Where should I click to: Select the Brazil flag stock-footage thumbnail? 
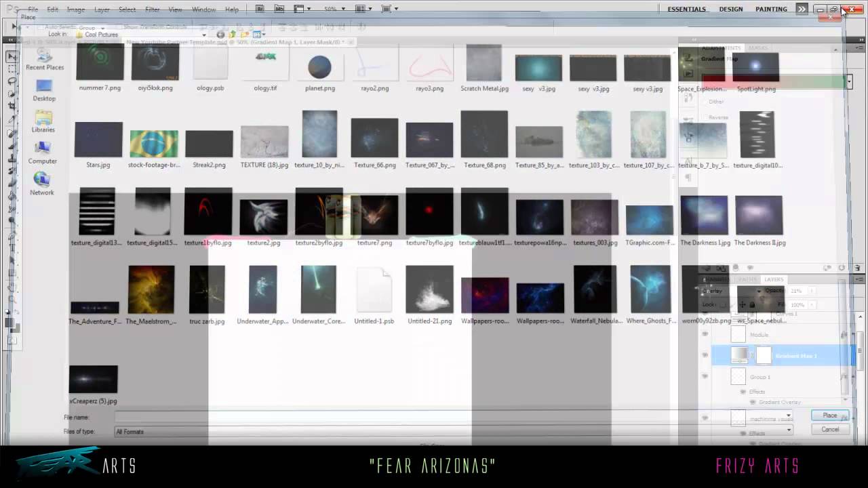pyautogui.click(x=154, y=145)
